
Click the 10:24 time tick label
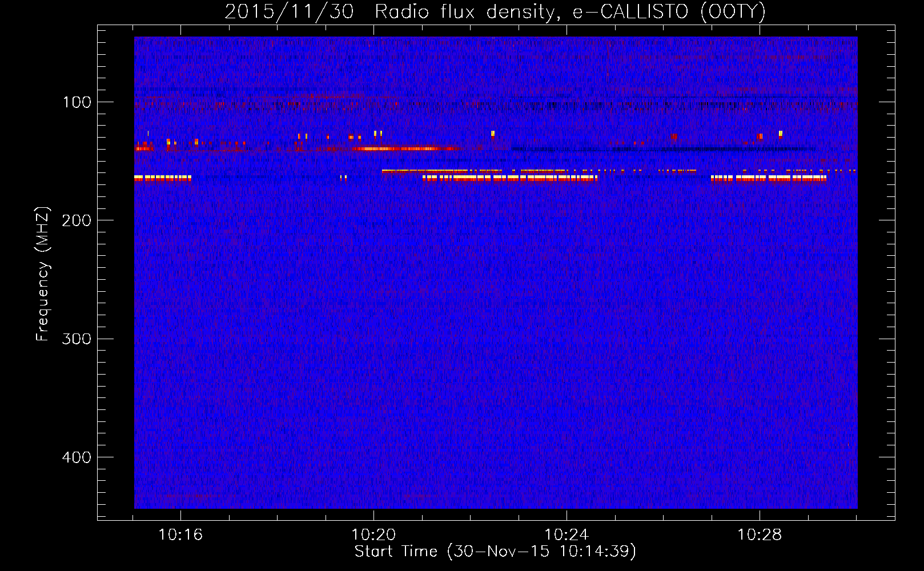point(567,535)
